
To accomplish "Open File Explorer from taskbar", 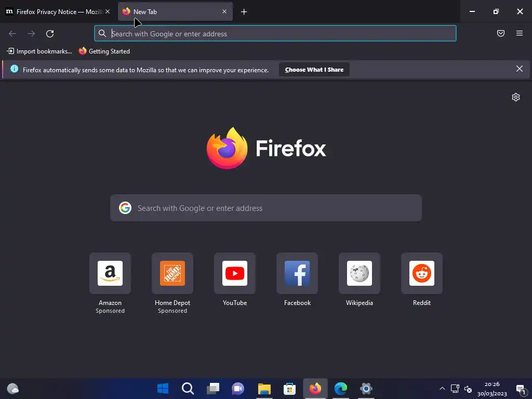I will pyautogui.click(x=264, y=389).
